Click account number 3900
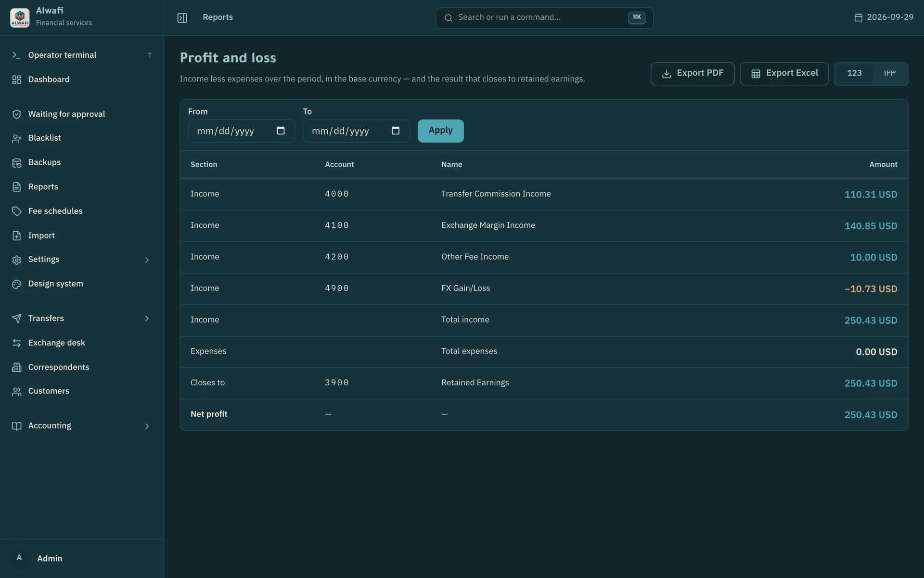 (336, 383)
